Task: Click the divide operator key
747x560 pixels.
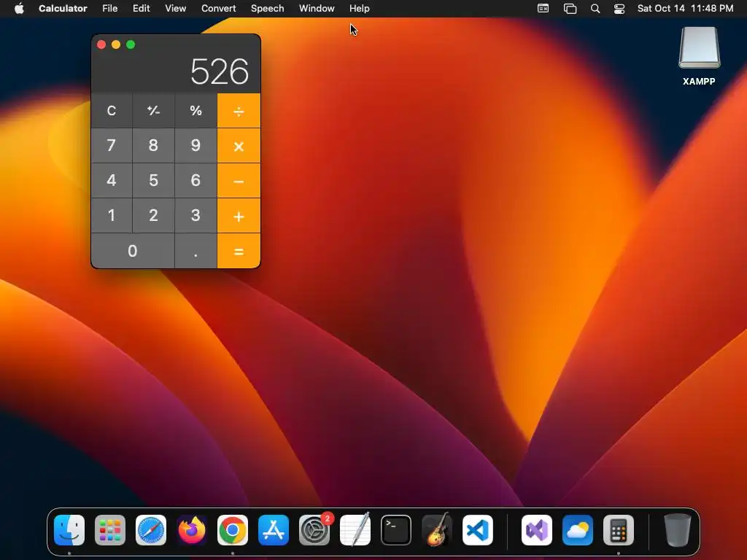Action: pos(239,111)
